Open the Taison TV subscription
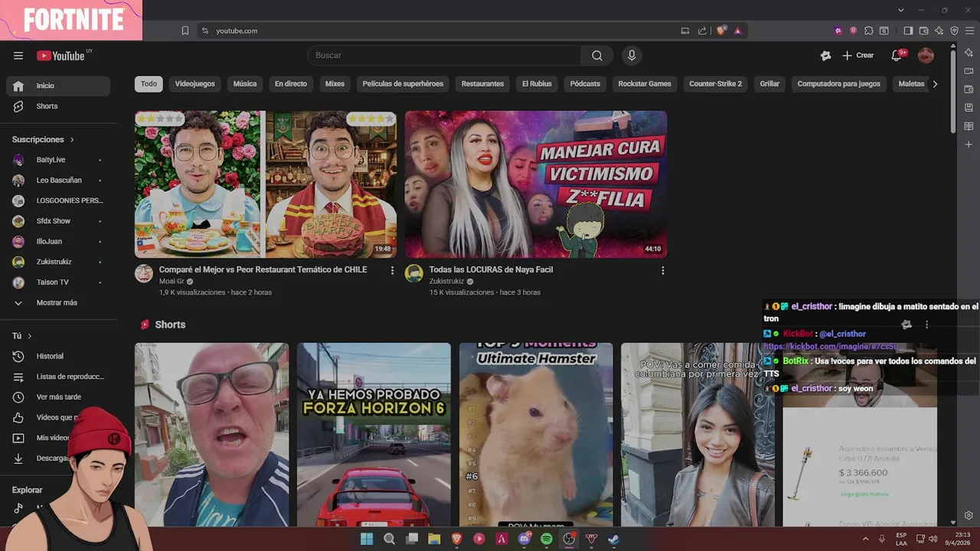The width and height of the screenshot is (980, 551). 58,282
